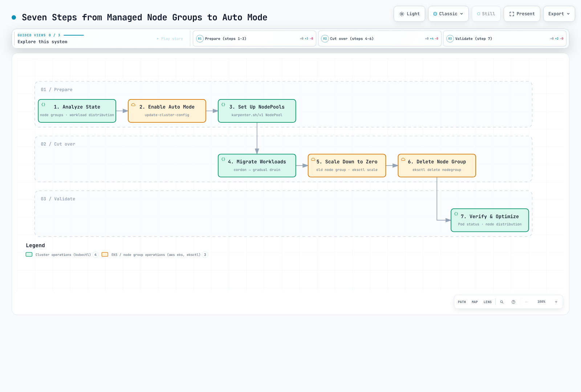Screen dimensions: 581x392
Task: Select Validate (step 7) guided view
Action: tap(505, 38)
